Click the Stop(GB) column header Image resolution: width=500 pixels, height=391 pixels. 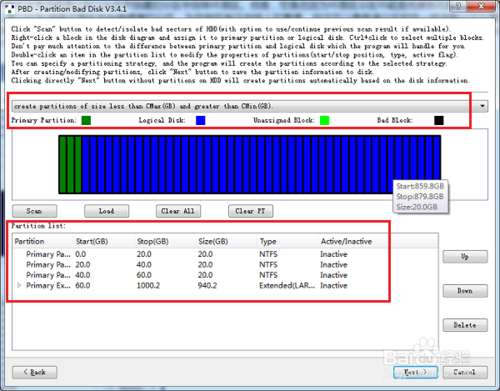click(165, 241)
